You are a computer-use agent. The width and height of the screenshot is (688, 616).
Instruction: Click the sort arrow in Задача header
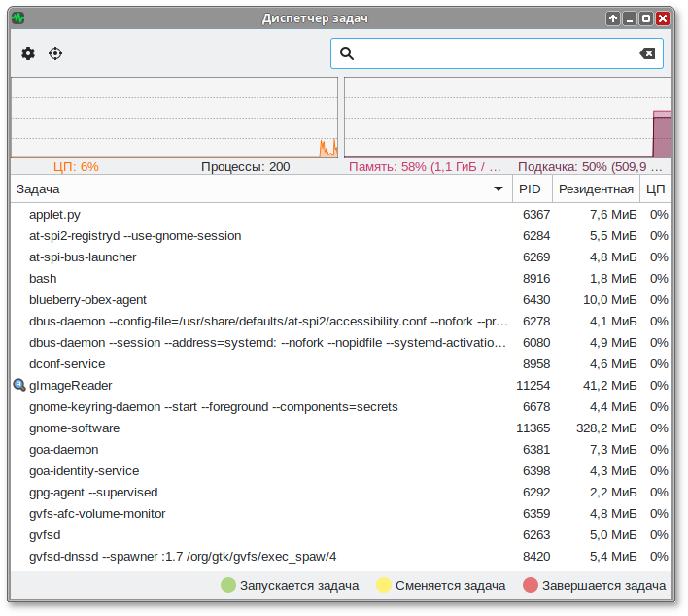[499, 189]
